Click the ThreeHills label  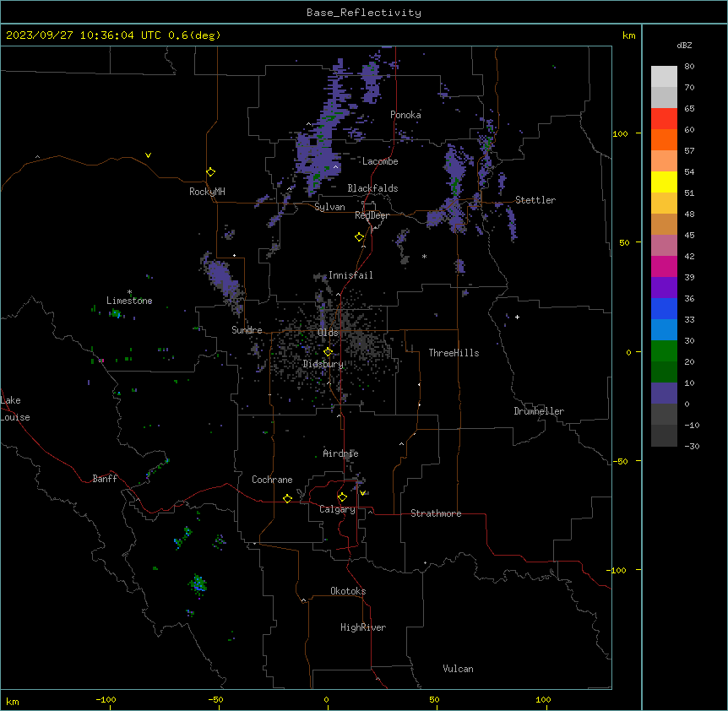[454, 353]
